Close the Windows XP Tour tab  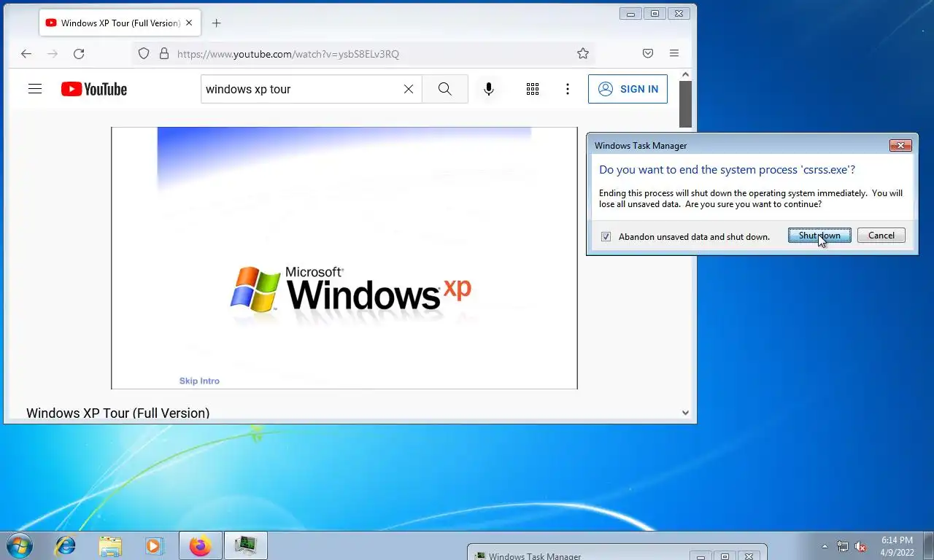point(189,23)
